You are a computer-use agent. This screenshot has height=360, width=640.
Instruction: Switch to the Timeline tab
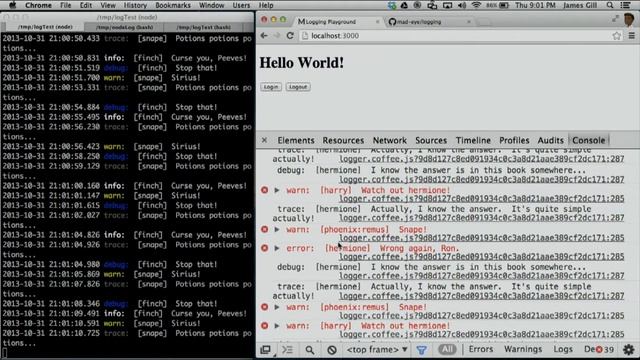[x=473, y=140]
